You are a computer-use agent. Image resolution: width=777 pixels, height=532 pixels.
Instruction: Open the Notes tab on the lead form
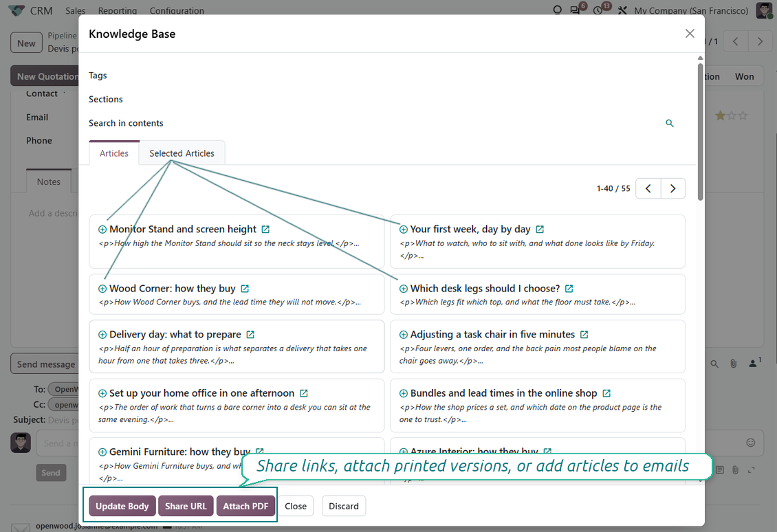pyautogui.click(x=49, y=181)
